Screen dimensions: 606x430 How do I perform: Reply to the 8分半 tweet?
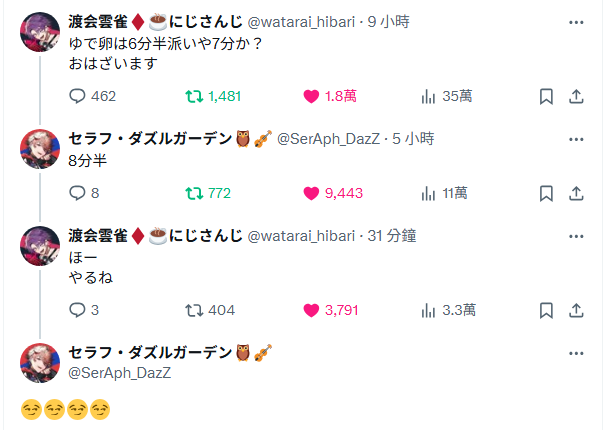(x=79, y=193)
